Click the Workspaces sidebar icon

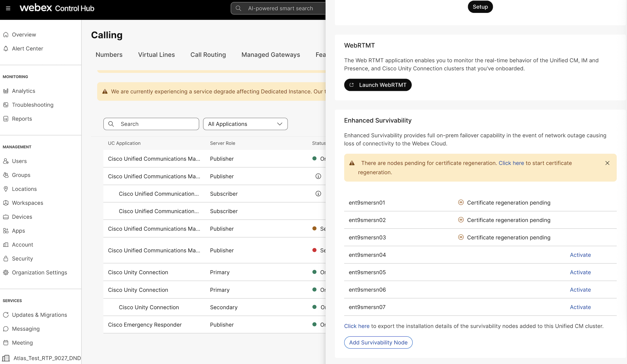6,203
